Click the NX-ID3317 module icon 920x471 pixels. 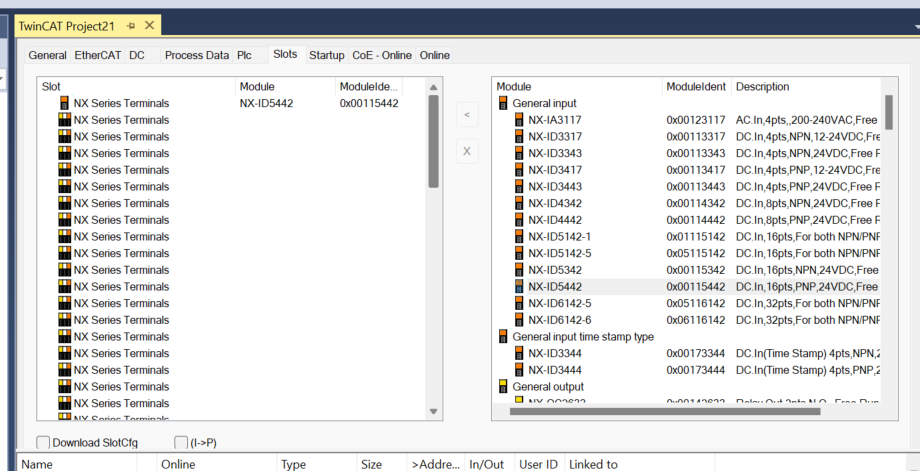point(519,137)
